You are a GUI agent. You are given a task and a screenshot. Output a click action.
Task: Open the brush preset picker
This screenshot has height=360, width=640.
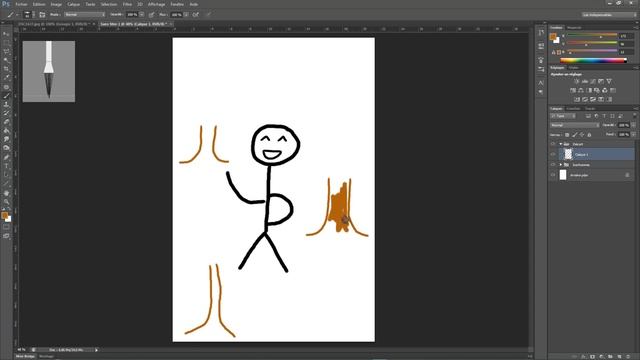(x=29, y=15)
